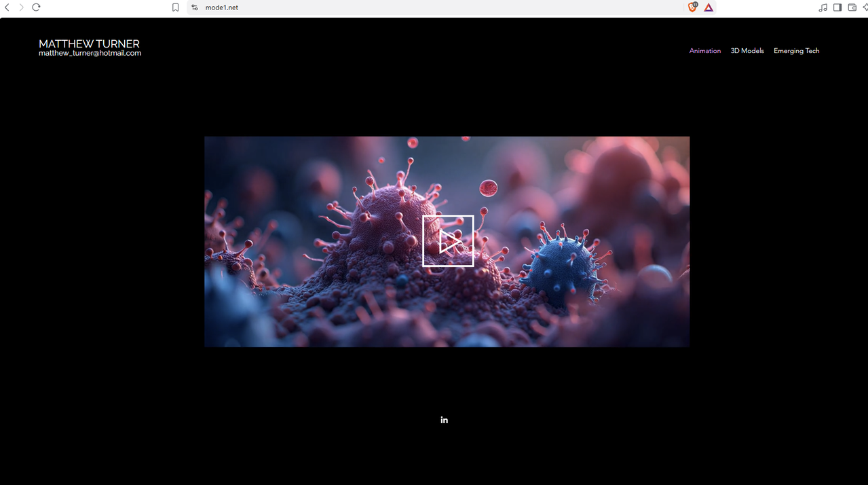Viewport: 868px width, 485px height.
Task: Reload the current page
Action: coord(37,7)
